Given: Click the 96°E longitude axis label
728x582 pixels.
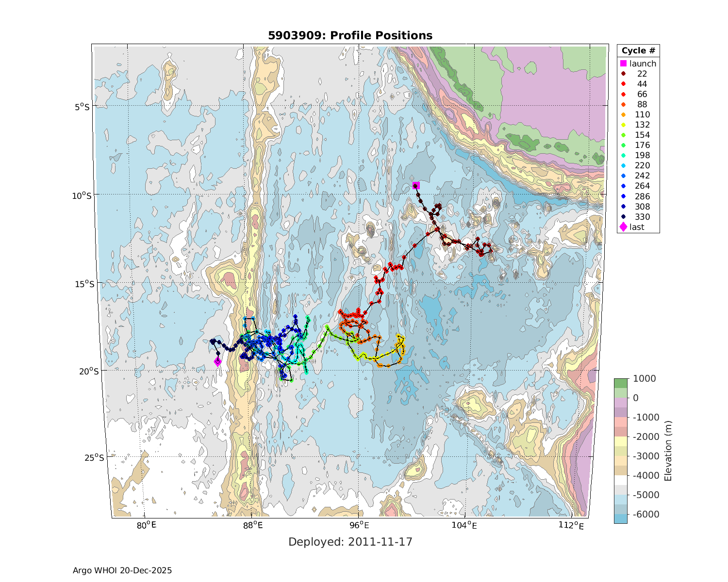Looking at the screenshot, I should (x=359, y=525).
